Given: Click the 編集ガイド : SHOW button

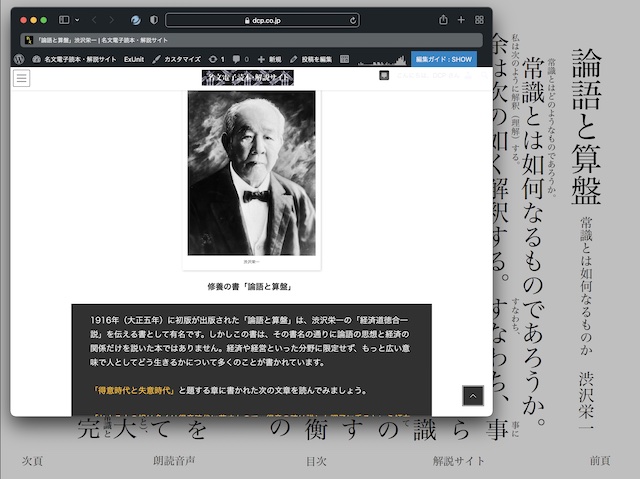Looking at the screenshot, I should pyautogui.click(x=444, y=59).
